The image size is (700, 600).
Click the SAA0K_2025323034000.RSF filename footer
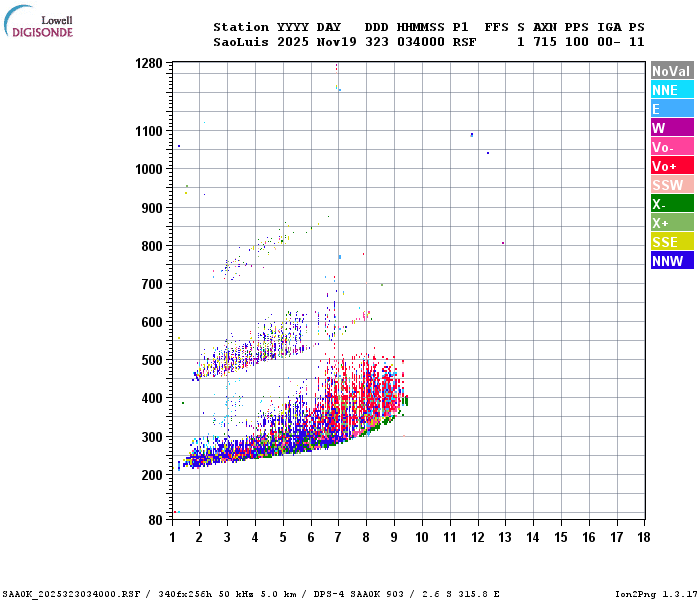pyautogui.click(x=71, y=594)
